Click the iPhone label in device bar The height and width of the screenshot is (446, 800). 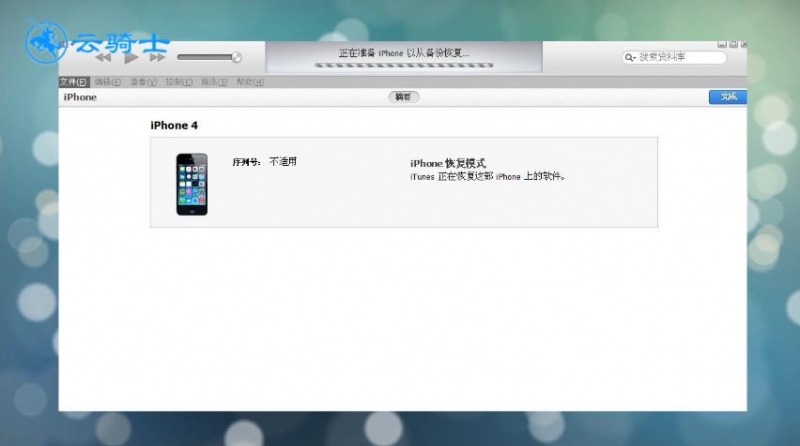(x=80, y=97)
